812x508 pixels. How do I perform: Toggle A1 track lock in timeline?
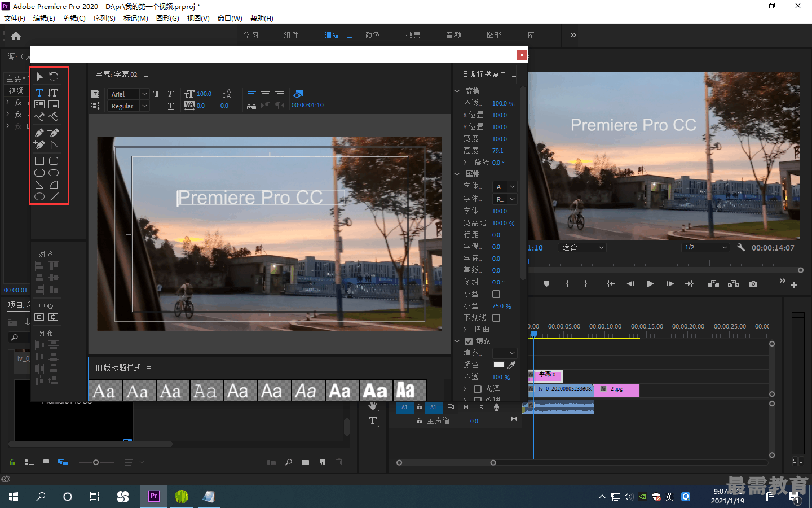420,407
